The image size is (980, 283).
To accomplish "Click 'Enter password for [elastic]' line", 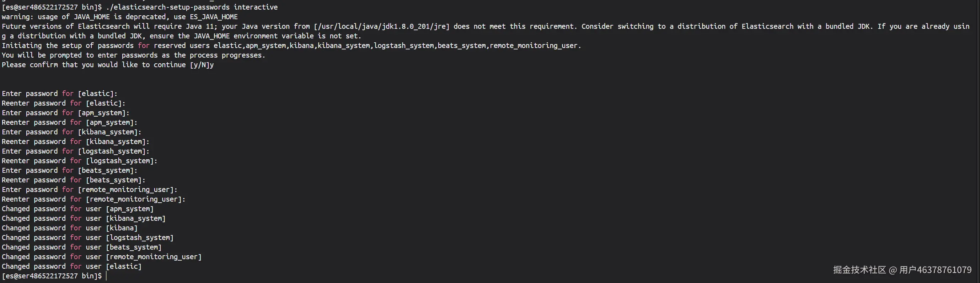I will tap(60, 94).
